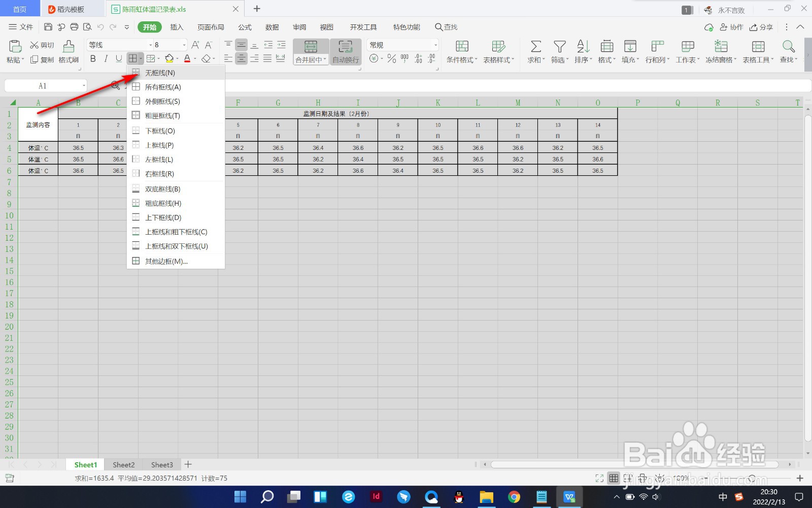This screenshot has width=812, height=508.
Task: Click the Table Style (表格样式) icon
Action: (x=498, y=47)
